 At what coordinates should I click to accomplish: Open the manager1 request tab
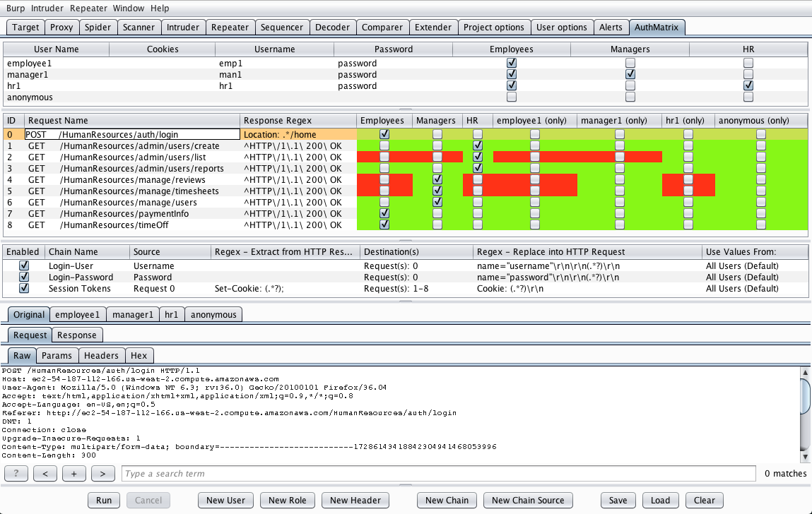click(x=133, y=314)
